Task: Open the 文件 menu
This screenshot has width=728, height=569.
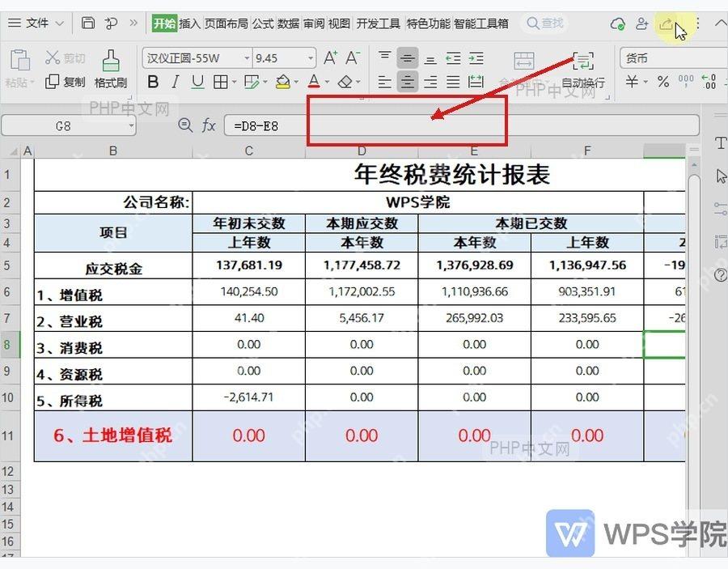Action: point(36,23)
